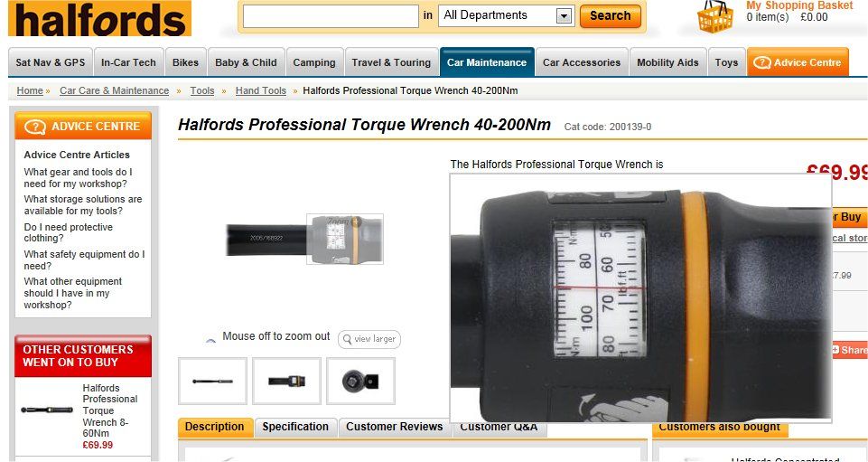Select the full wrench thumbnail image
Image resolution: width=868 pixels, height=462 pixels.
(x=212, y=382)
